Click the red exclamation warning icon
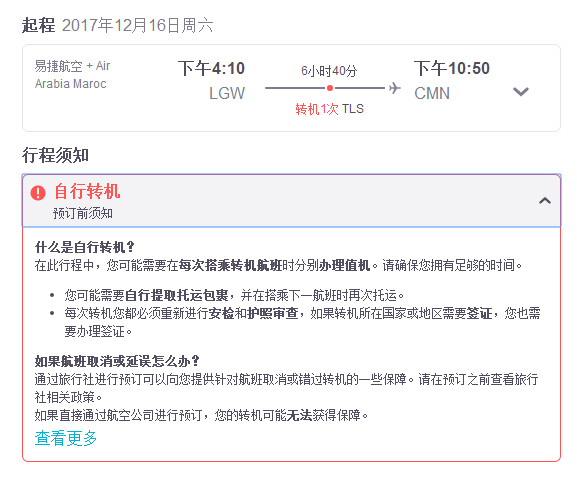Viewport: 577px width, 487px height. coord(38,193)
